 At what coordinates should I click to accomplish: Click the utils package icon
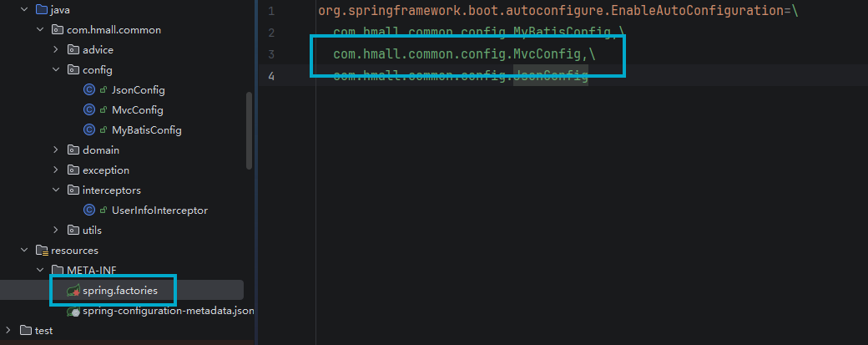pyautogui.click(x=73, y=230)
